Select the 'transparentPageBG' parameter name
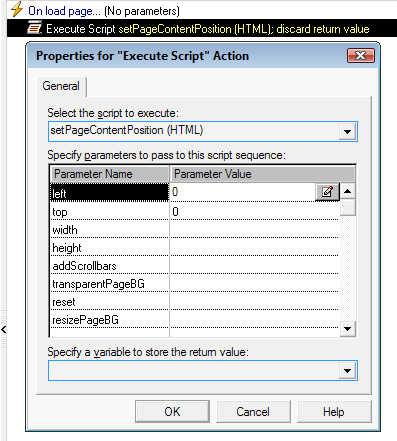The image size is (397, 441). pos(110,283)
